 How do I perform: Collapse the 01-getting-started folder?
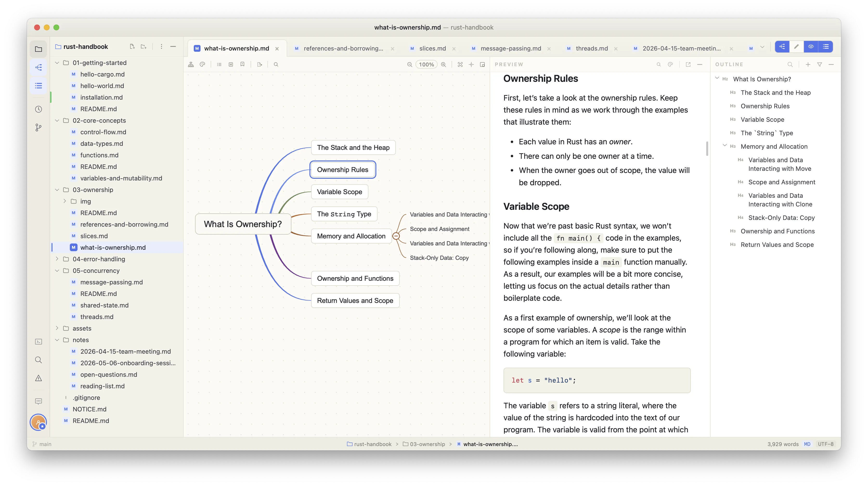click(57, 63)
